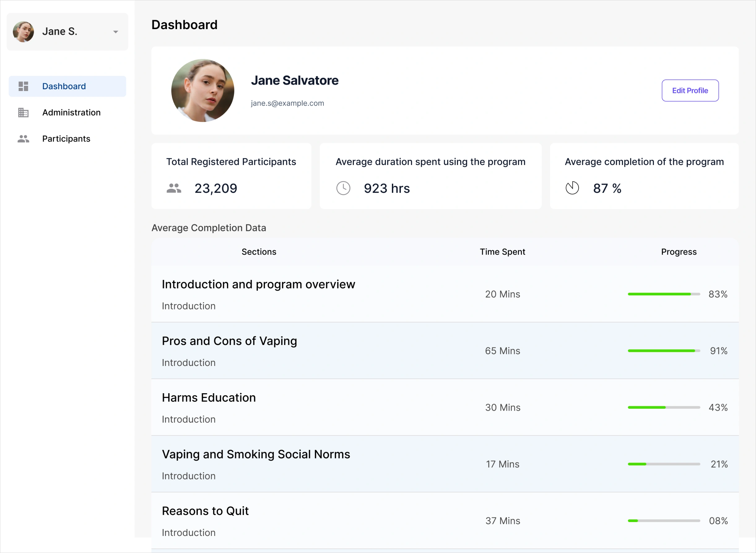Click the Participants people icon in sidebar

coord(23,139)
